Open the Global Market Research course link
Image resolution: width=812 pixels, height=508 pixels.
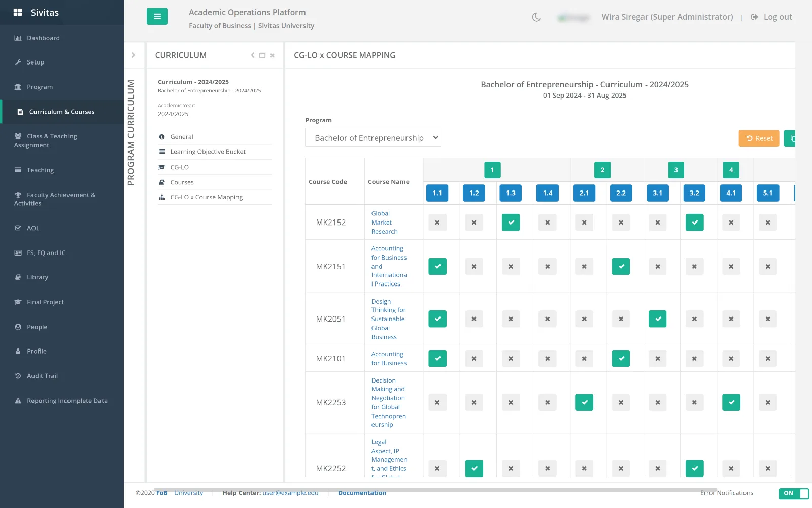[384, 223]
